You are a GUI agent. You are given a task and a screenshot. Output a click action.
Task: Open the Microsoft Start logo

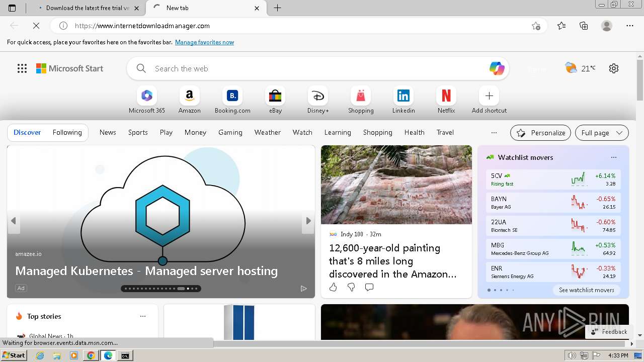click(x=69, y=68)
